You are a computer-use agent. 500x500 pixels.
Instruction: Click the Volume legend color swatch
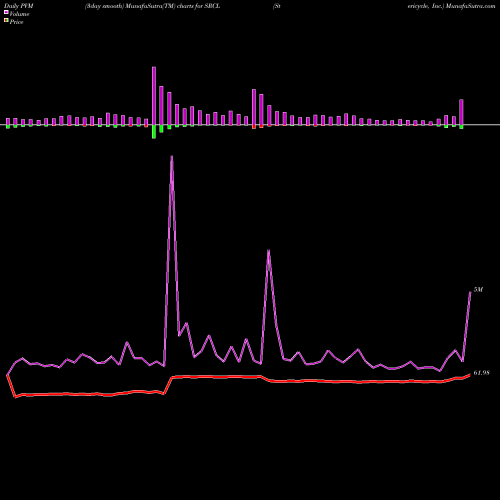(x=6, y=12)
